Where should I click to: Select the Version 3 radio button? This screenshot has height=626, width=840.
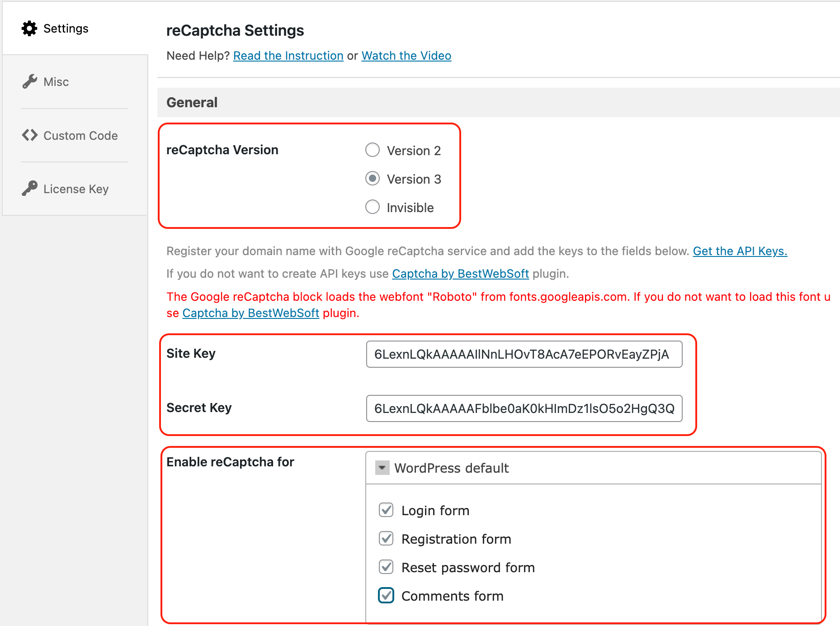[373, 179]
